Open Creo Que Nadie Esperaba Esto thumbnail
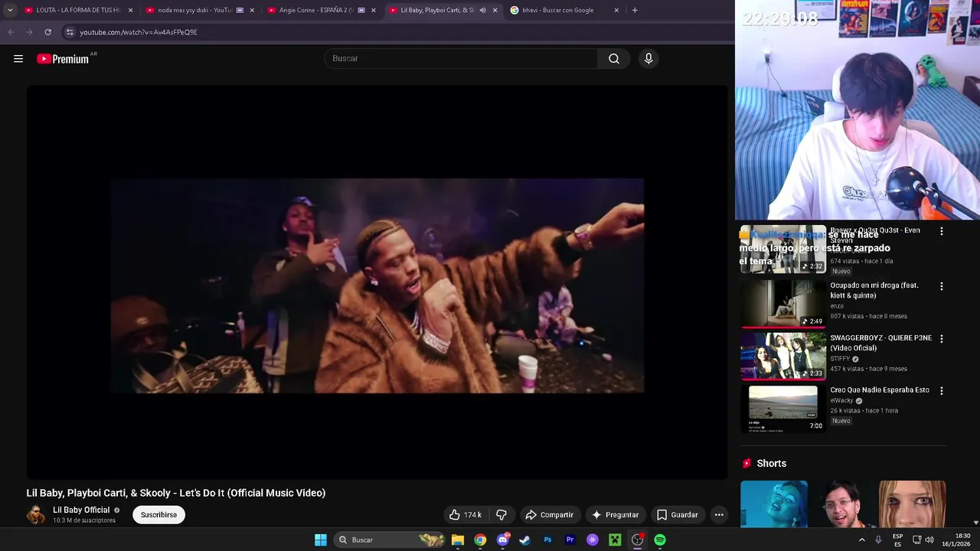The image size is (980, 551). 783,409
